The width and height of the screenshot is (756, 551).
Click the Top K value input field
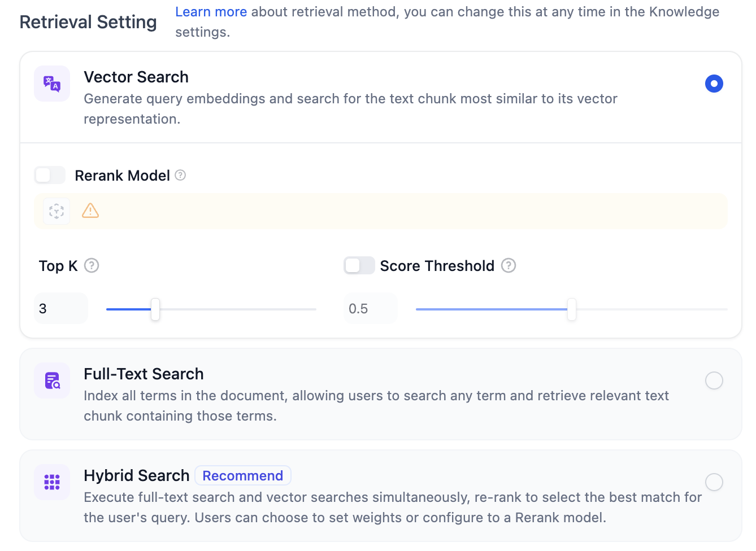[61, 308]
